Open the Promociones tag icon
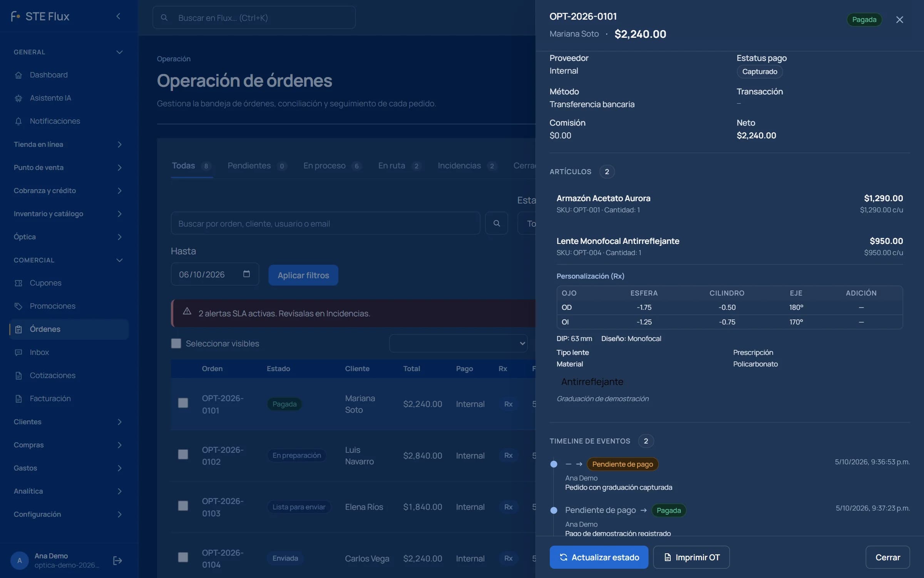This screenshot has width=924, height=578. click(18, 306)
